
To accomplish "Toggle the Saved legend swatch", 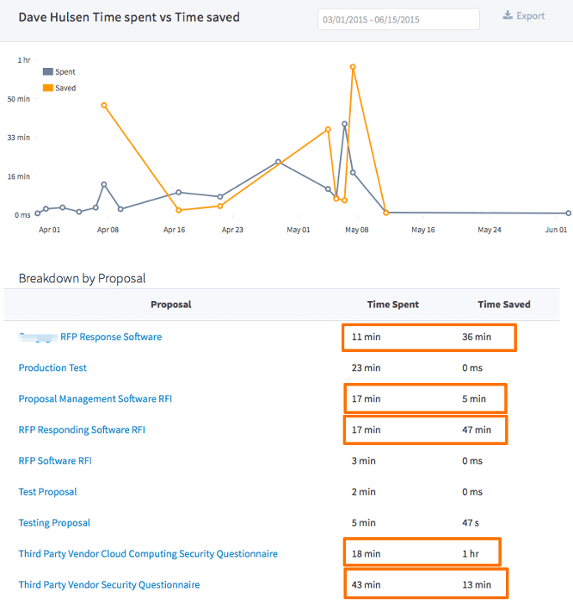I will [48, 88].
